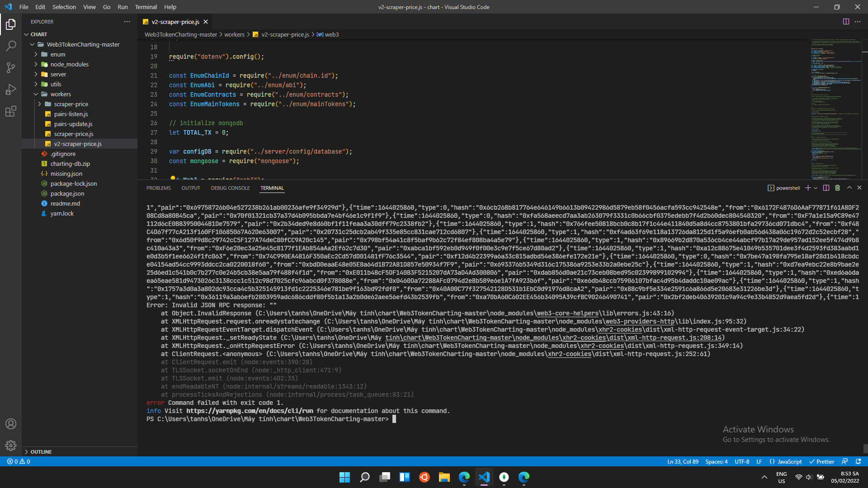868x488 pixels.
Task: Expand the scraper-price folder
Action: (x=80, y=104)
